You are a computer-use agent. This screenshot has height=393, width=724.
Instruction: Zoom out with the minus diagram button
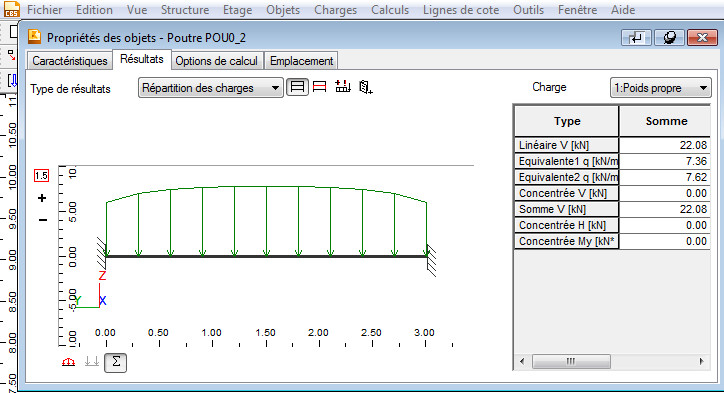(42, 220)
